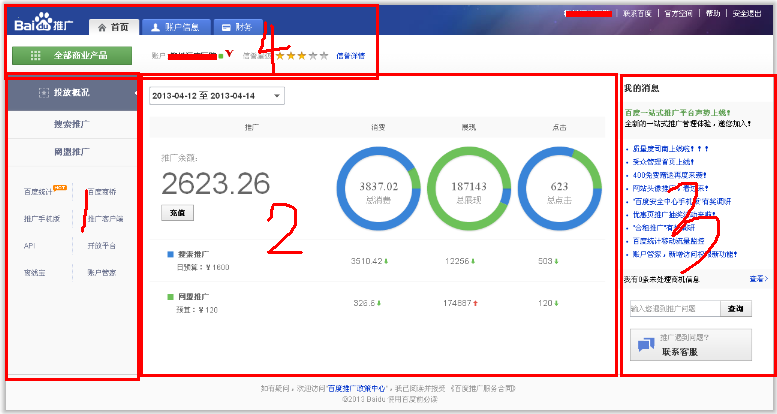The width and height of the screenshot is (777, 414).
Task: Open the 百度安全中心手机版 survey message
Action: [682, 202]
